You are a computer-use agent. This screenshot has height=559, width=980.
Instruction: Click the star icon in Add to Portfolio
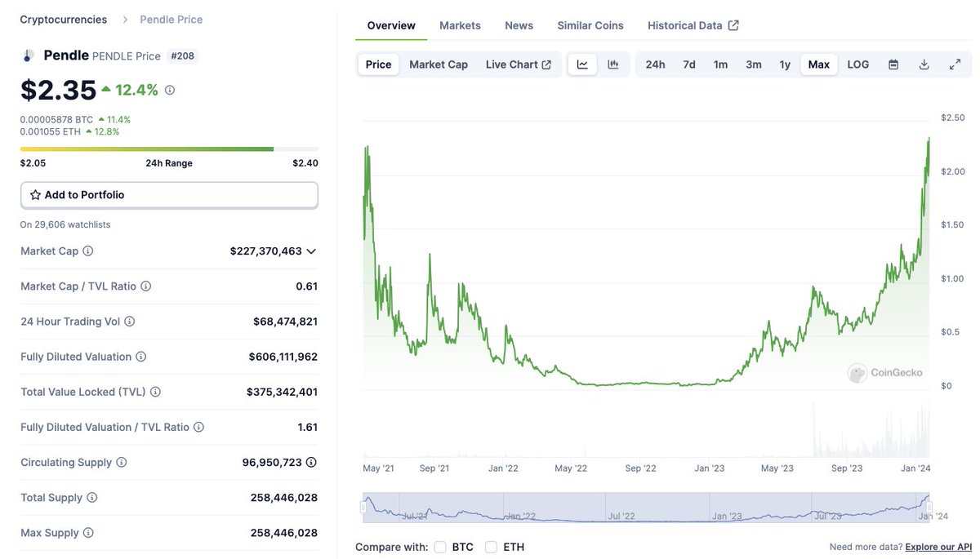[x=35, y=195]
